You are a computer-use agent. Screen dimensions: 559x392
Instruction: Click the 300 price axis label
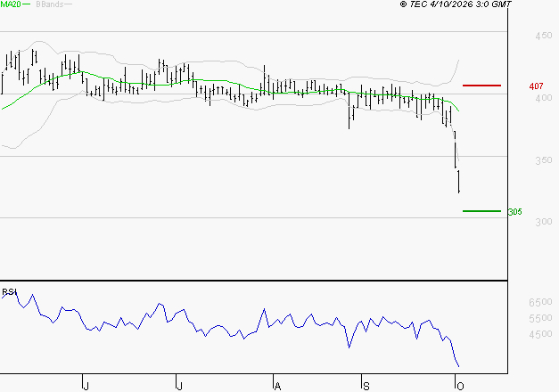point(544,222)
